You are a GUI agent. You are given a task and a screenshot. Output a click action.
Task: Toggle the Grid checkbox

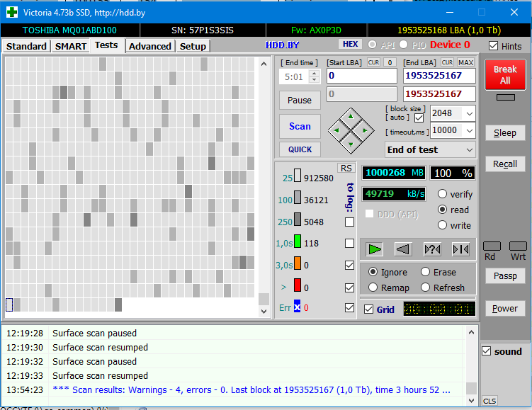tap(368, 309)
